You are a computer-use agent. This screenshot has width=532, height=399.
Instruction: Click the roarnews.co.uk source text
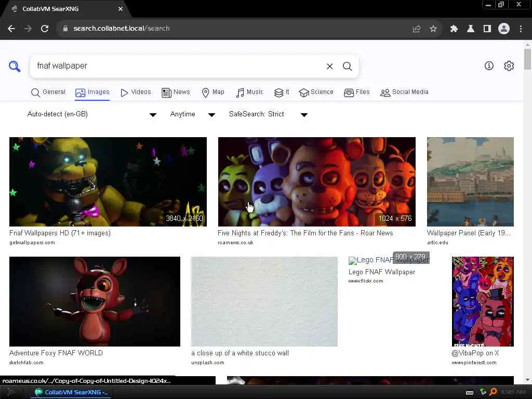(235, 243)
